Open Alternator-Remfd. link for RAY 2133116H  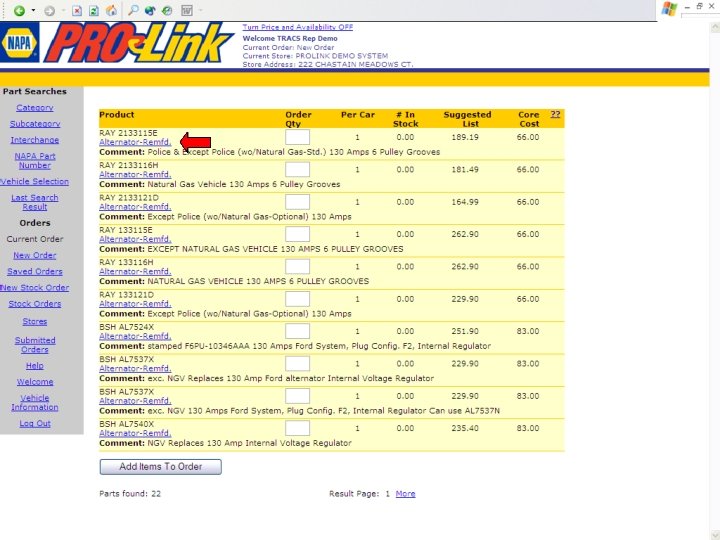coord(135,174)
